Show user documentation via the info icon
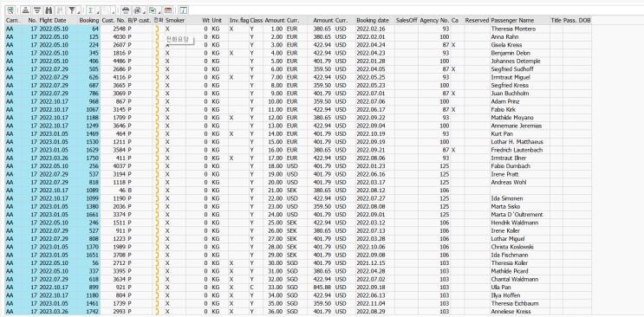Viewport: 644px width, 317px height. tap(183, 10)
